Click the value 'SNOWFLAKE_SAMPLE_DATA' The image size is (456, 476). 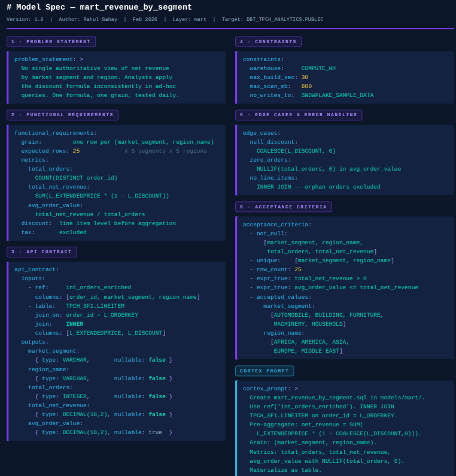[338, 95]
